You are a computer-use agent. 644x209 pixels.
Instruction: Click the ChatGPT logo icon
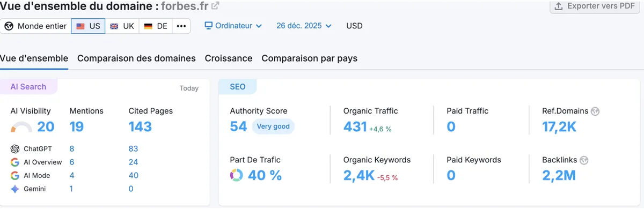(x=15, y=149)
